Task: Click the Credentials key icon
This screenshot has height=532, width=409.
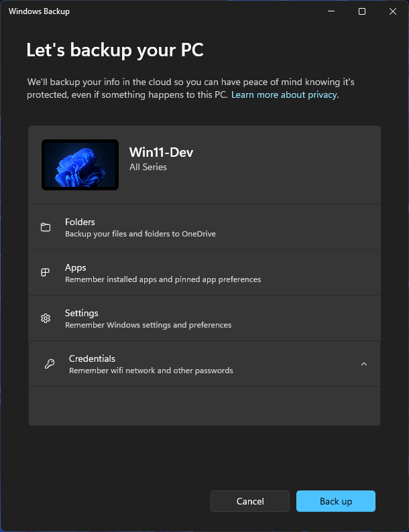Action: 50,364
